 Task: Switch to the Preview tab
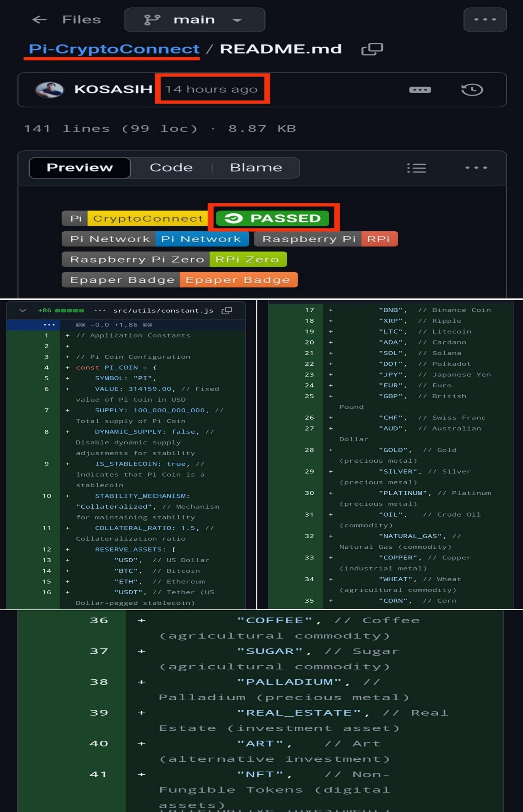coord(80,168)
